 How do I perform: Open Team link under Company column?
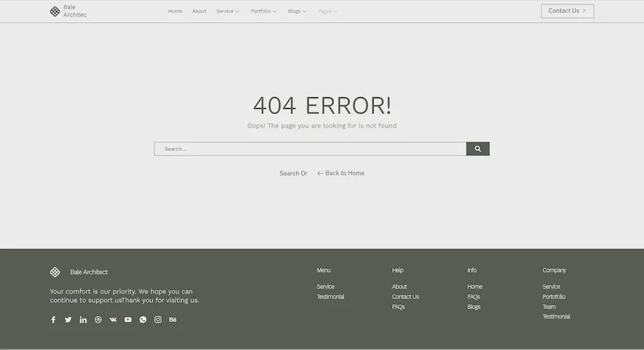point(549,307)
